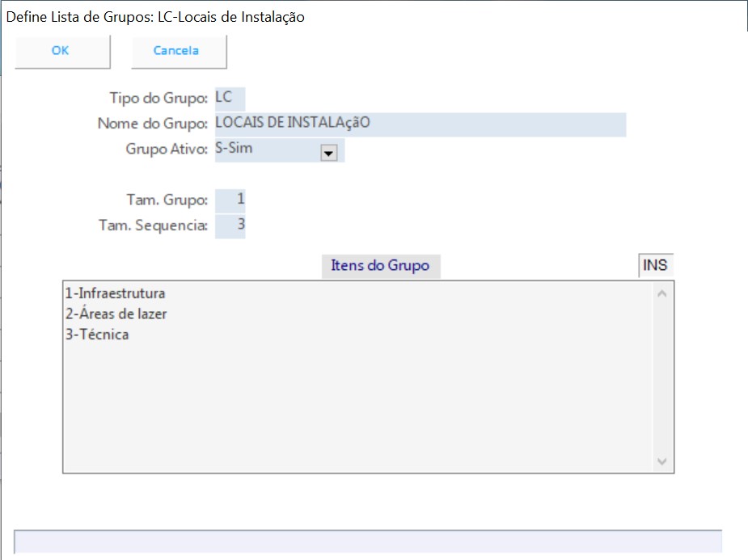Highlight the 3-Técnica list entry
The image size is (748, 560).
tap(97, 335)
